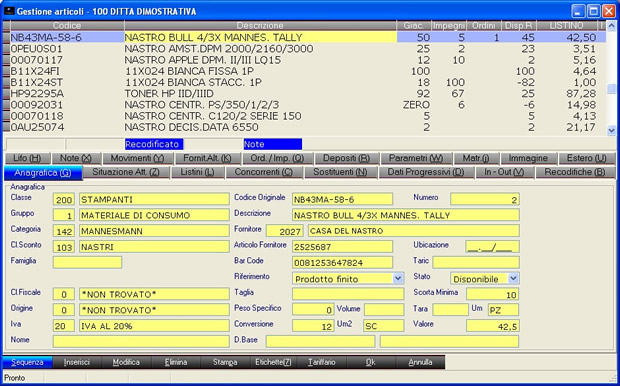Click the Conversione field
Image resolution: width=620 pixels, height=386 pixels.
pos(313,326)
